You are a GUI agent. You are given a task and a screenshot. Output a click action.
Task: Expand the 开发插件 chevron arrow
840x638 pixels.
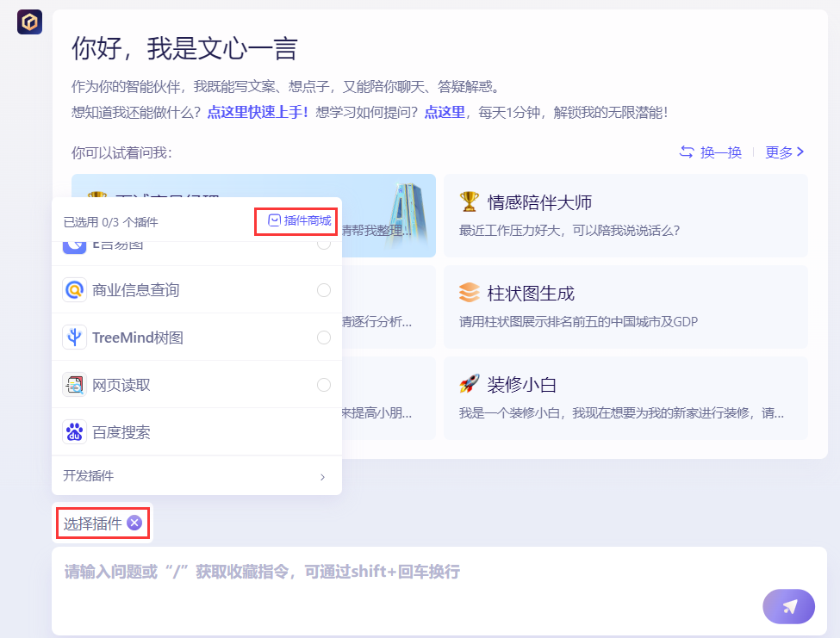pyautogui.click(x=322, y=476)
